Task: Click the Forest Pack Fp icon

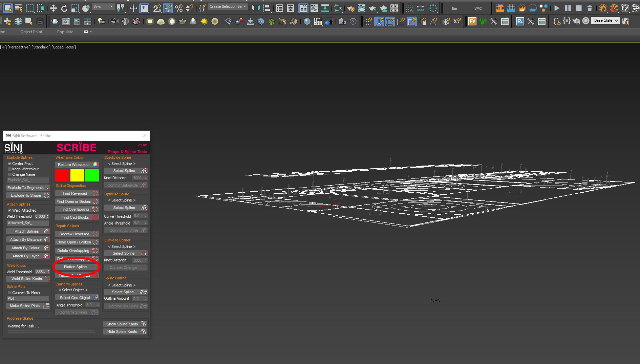Action: pos(472,22)
